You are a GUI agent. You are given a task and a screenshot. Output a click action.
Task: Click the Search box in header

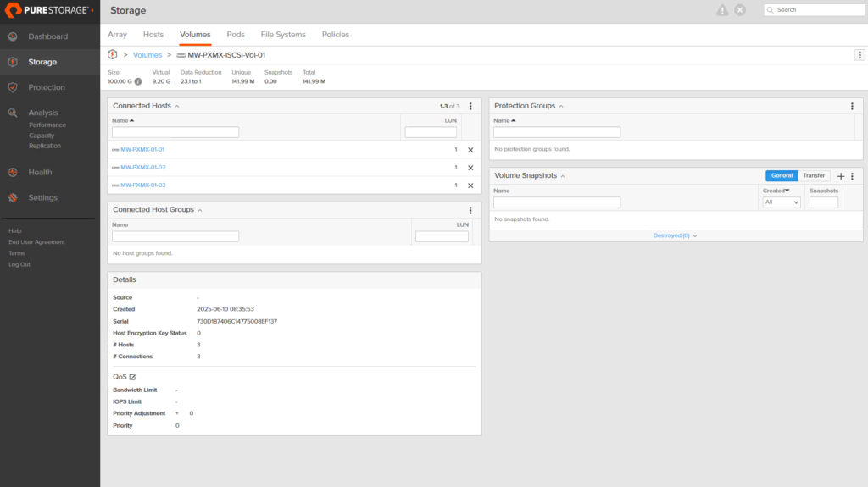814,10
